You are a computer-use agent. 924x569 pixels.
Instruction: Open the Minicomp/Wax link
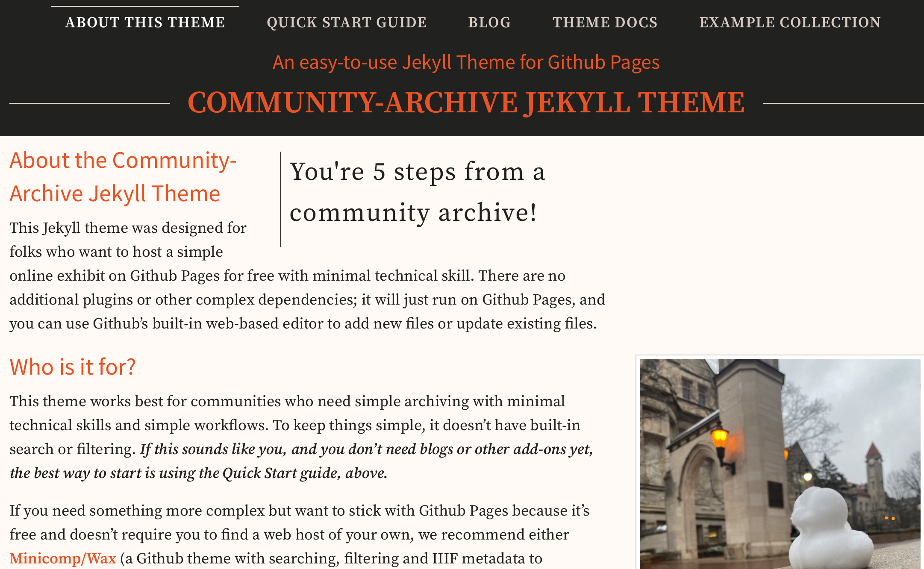tap(62, 558)
